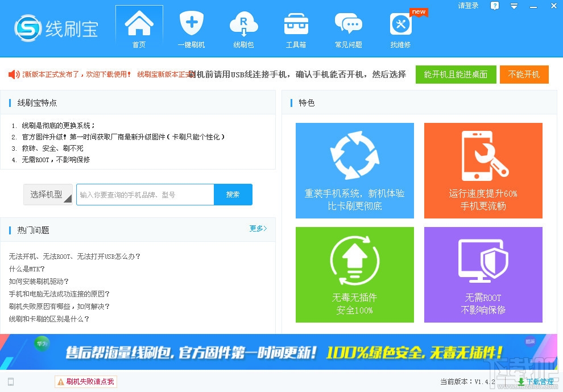Open question 刷机失败原因有哪些,如何解决?
Screen dimensions: 563x392
click(x=59, y=307)
